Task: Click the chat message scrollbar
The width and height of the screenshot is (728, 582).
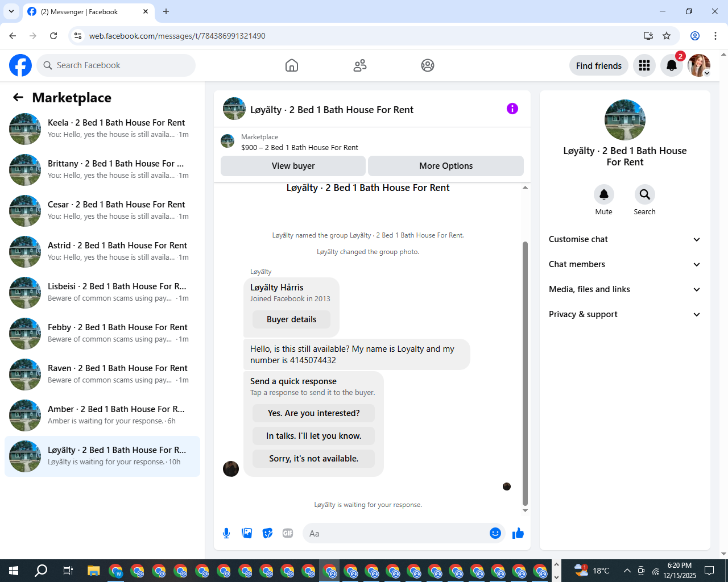Action: click(x=525, y=373)
